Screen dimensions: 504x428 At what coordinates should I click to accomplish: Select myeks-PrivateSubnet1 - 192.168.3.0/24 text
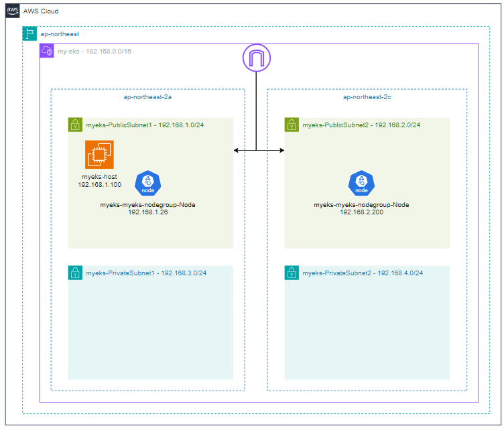coord(146,273)
